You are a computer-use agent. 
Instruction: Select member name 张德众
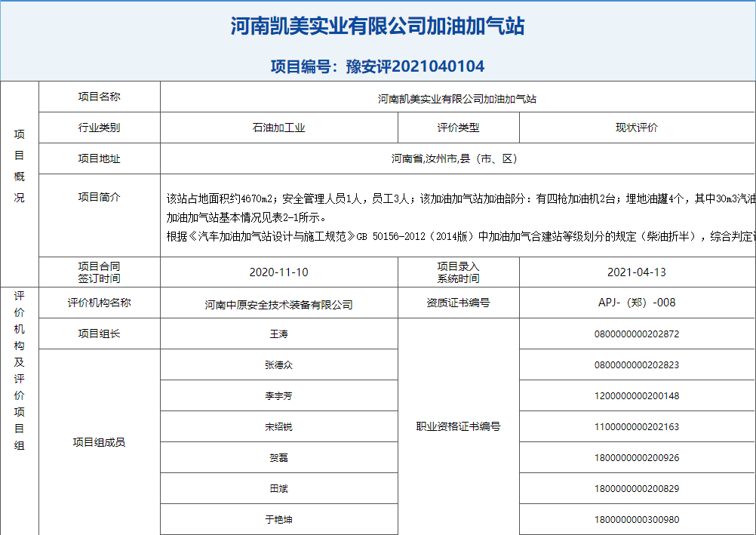point(278,364)
